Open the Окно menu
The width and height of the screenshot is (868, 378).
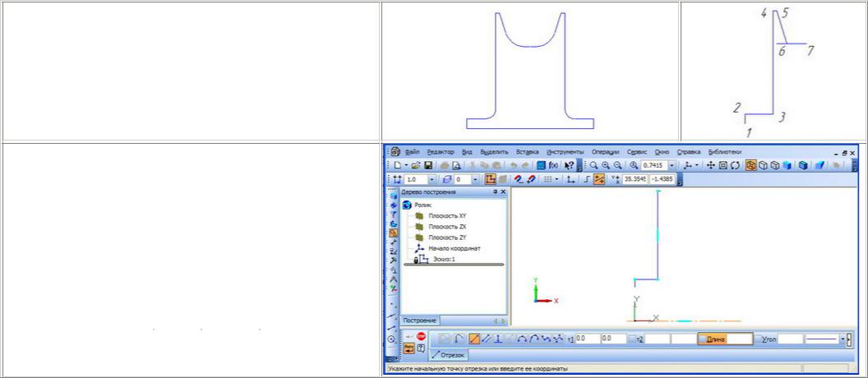[x=661, y=152]
